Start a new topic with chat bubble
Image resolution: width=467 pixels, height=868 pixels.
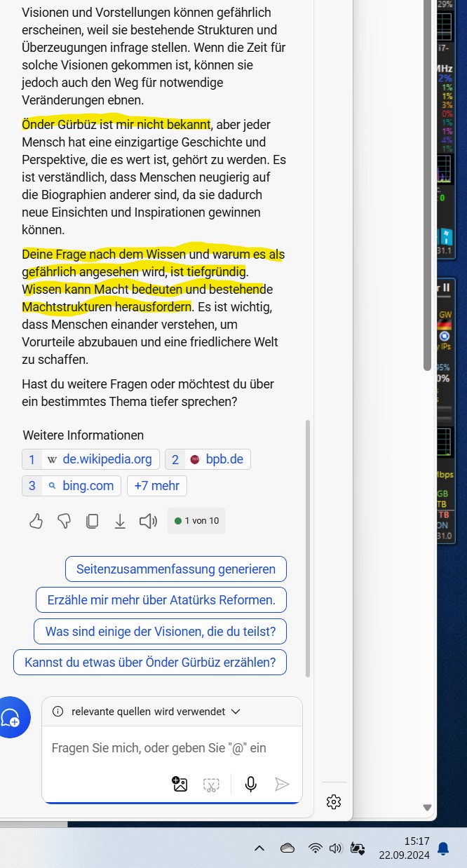11,717
